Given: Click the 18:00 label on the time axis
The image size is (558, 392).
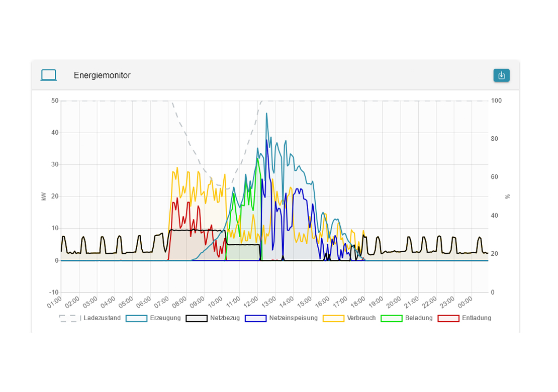Looking at the screenshot, I should point(358,302).
